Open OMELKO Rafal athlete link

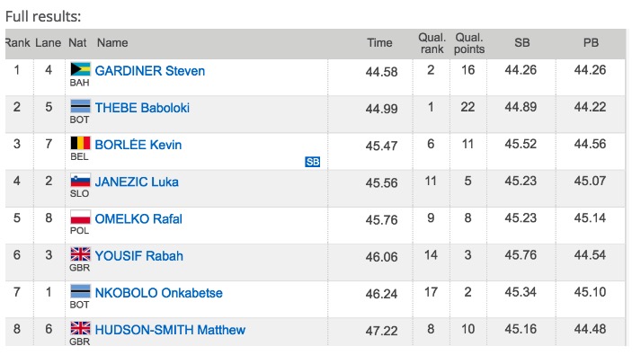coord(138,219)
